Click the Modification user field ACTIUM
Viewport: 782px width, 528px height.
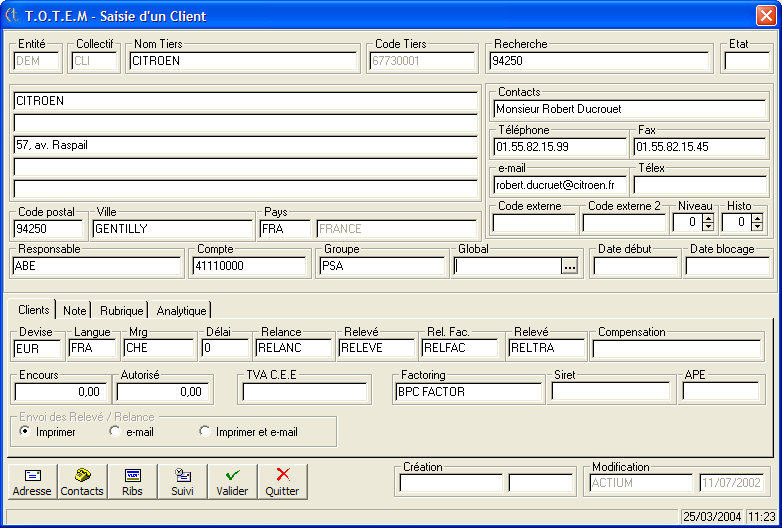click(x=641, y=483)
